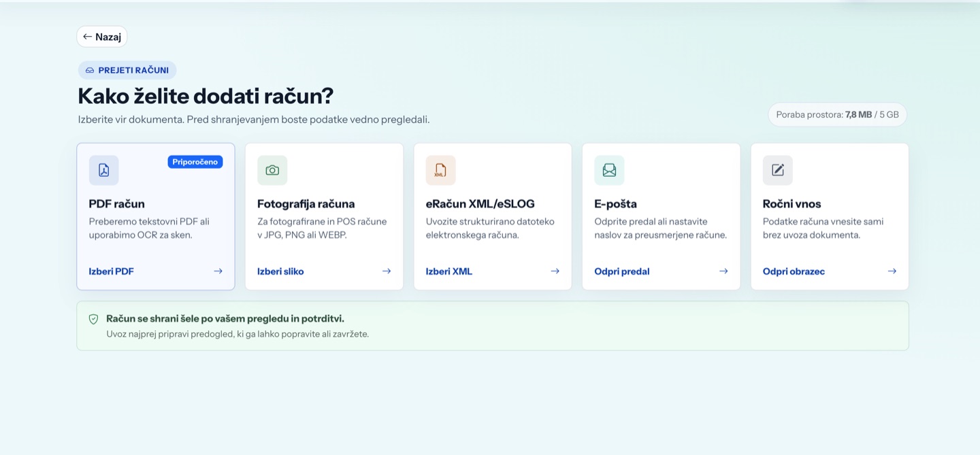
Task: Click the arrow next to Odpri predal
Action: point(723,271)
